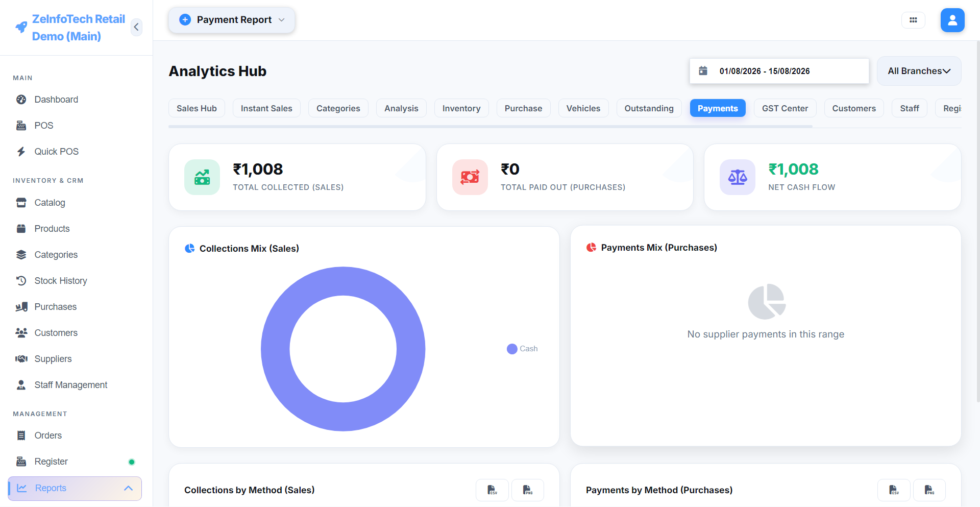Collapse the sidebar with the chevron

(x=136, y=27)
